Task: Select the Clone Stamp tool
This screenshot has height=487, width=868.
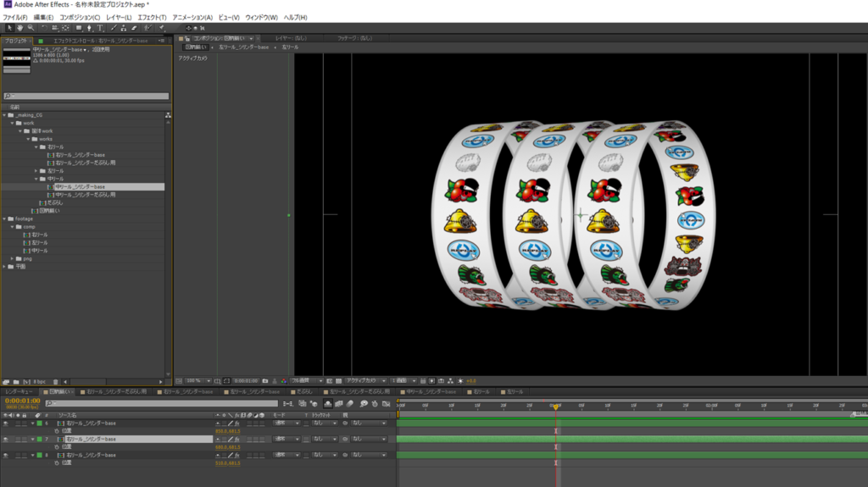Action: 124,28
